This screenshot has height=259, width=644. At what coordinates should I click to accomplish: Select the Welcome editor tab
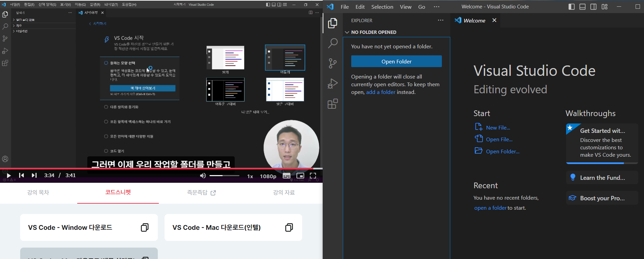point(474,20)
